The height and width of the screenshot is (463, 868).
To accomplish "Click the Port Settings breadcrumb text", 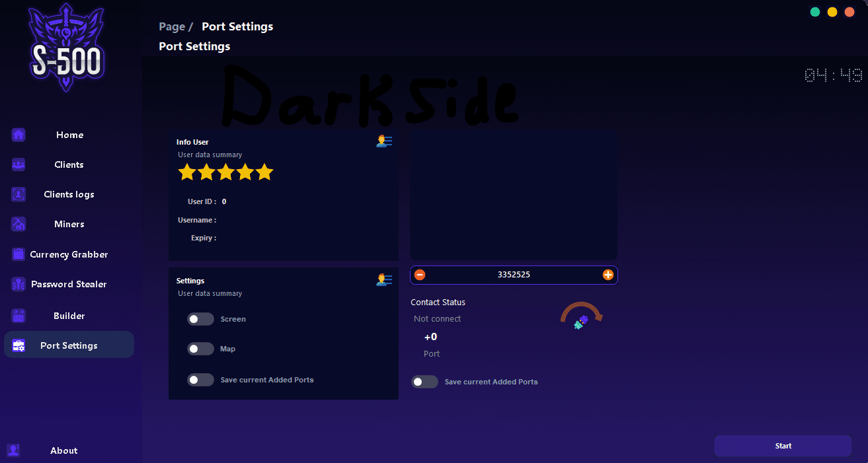I will point(237,26).
